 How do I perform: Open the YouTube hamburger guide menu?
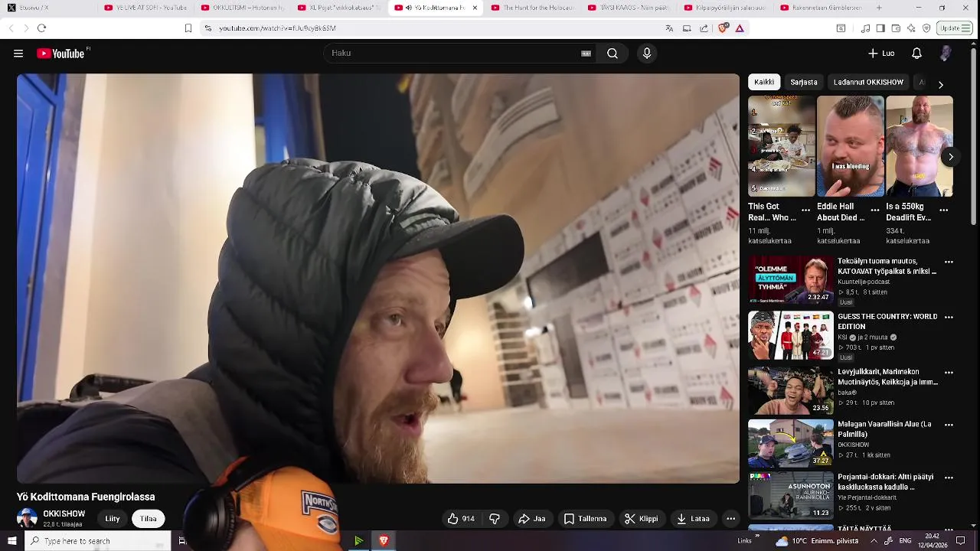click(x=18, y=54)
